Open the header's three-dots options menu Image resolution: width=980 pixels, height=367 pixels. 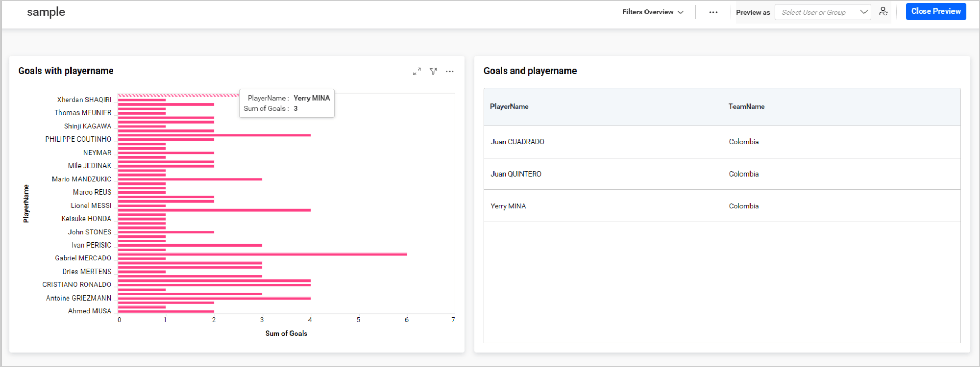point(713,12)
